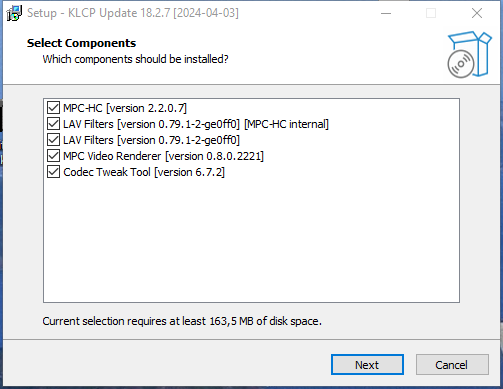Click the Select Components heading

[x=81, y=43]
